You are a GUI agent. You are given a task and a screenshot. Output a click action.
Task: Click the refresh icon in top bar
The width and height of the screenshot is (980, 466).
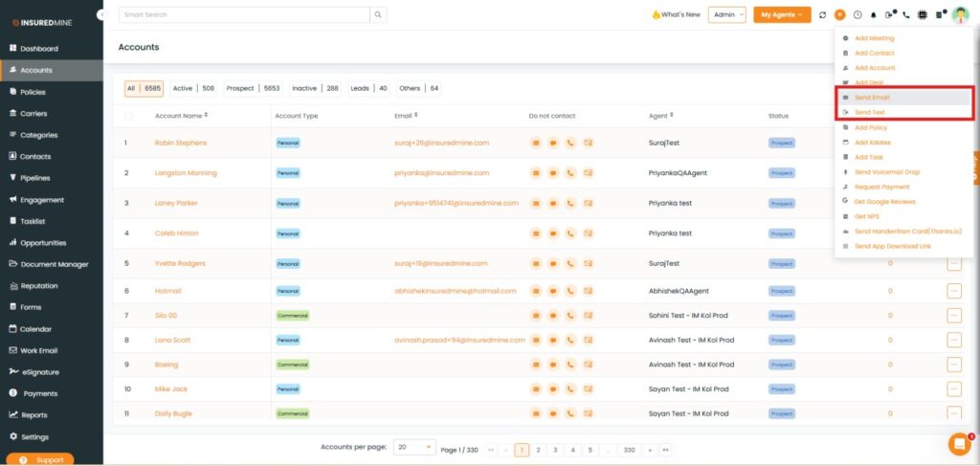(x=822, y=15)
